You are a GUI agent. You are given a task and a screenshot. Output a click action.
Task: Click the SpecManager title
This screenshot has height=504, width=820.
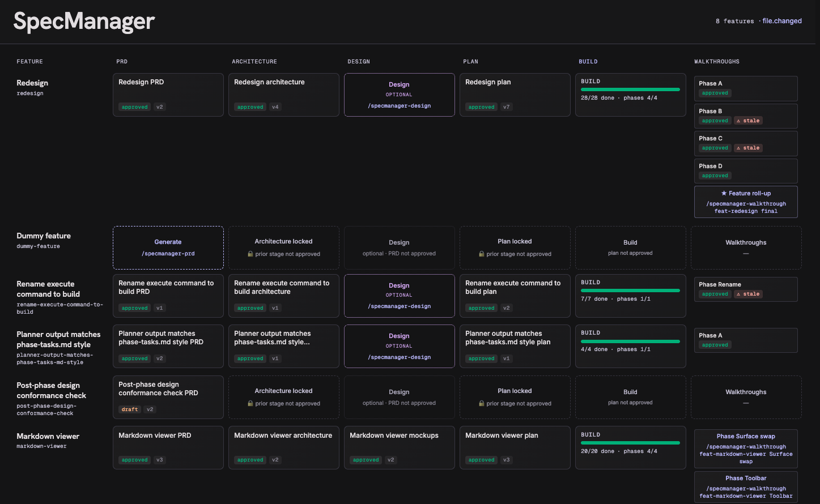coord(84,22)
